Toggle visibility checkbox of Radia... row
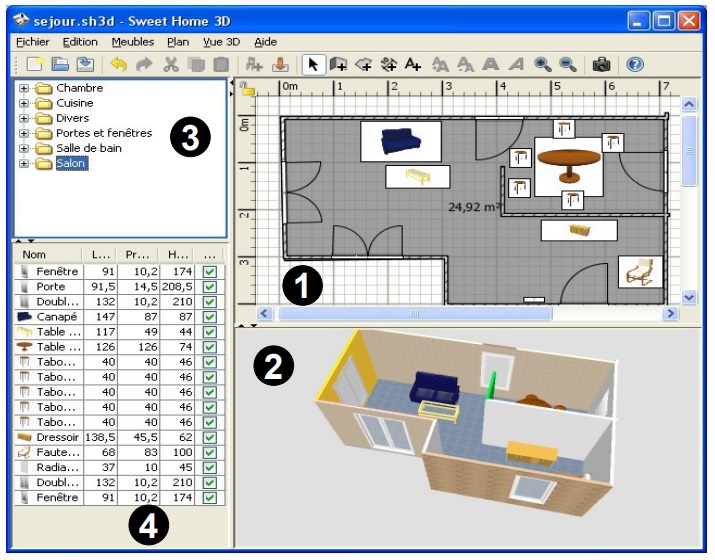Image resolution: width=715 pixels, height=560 pixels. click(x=210, y=467)
